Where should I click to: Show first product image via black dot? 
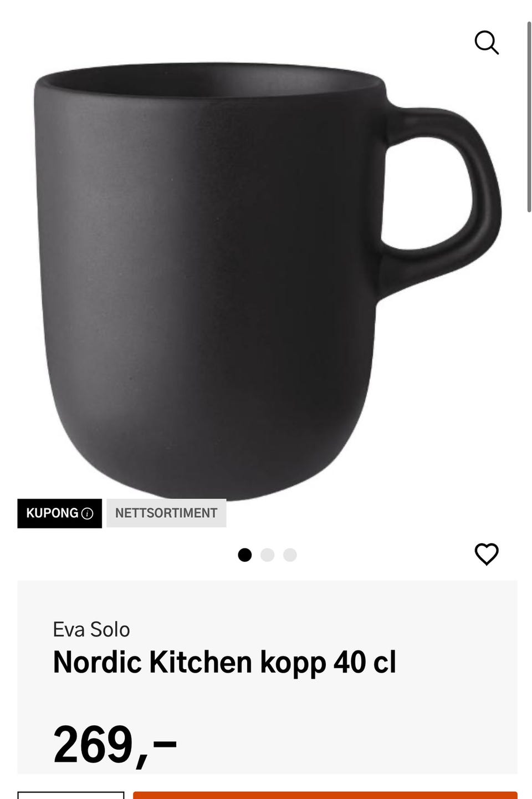[x=244, y=554]
